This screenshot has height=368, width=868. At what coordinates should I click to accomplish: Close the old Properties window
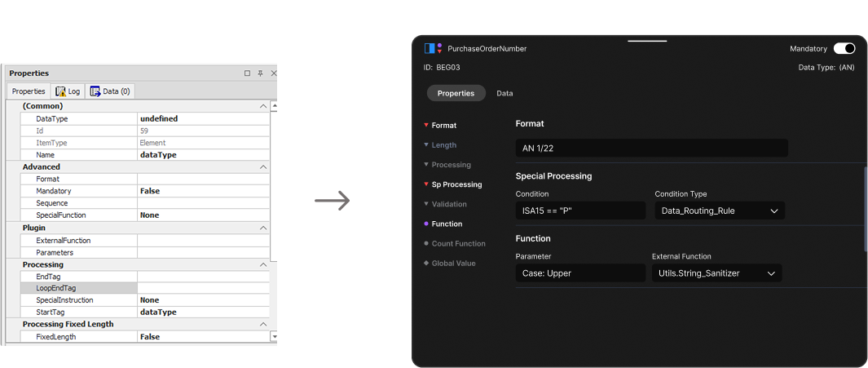pyautogui.click(x=274, y=73)
